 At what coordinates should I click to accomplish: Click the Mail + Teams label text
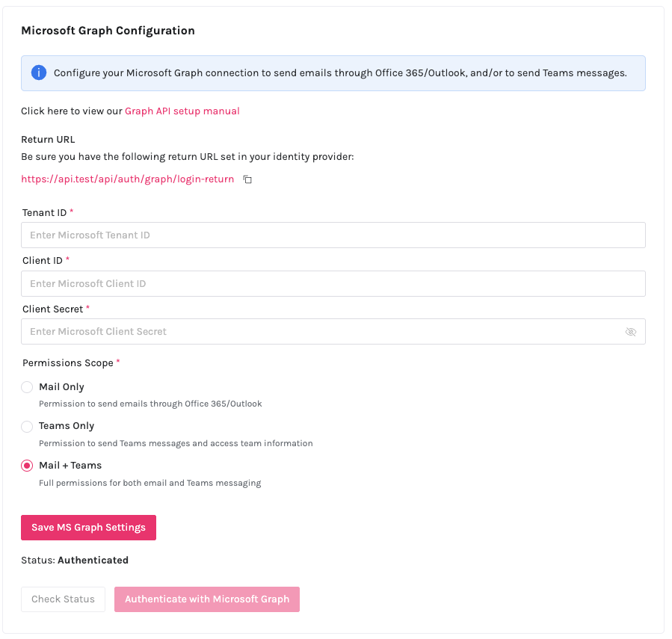[x=70, y=466]
